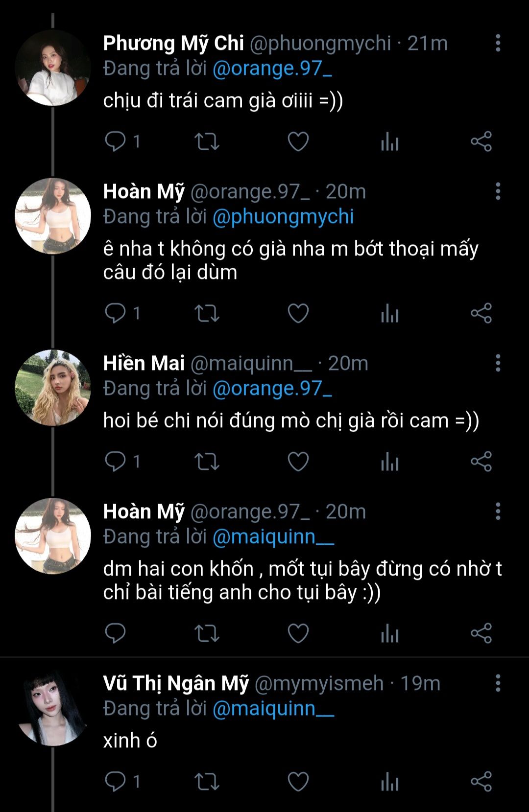The height and width of the screenshot is (812, 529).
Task: Open Phương Mỹ Chi's profile via display name
Action: (173, 44)
